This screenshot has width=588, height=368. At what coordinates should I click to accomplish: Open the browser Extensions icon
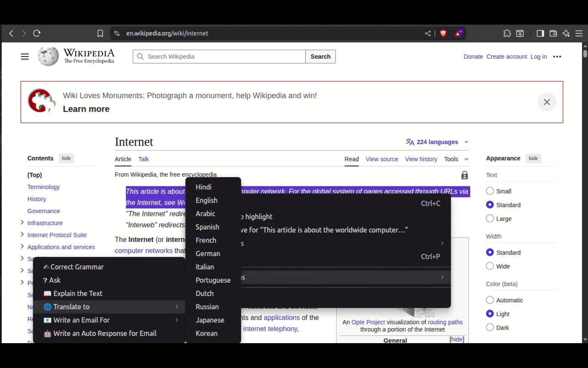tap(507, 33)
